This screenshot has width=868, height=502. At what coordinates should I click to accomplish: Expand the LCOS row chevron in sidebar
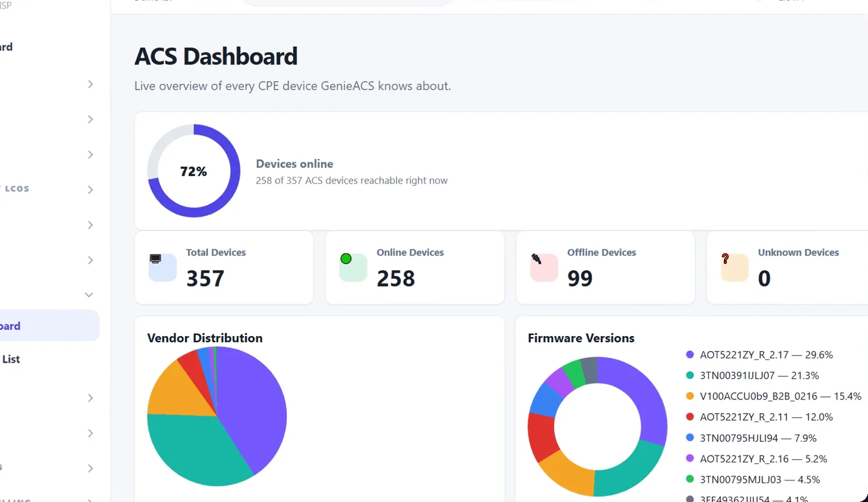point(90,189)
